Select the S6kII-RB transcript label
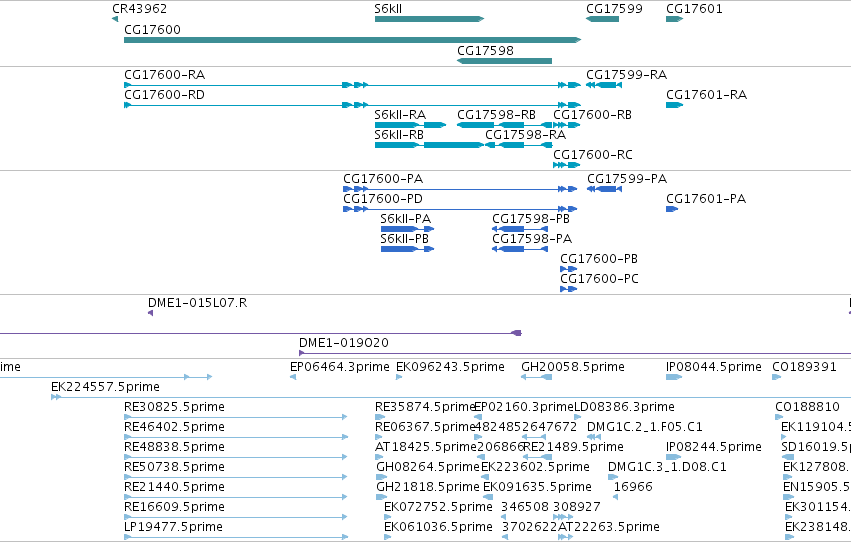Screen dimensions: 851x542 [399, 135]
